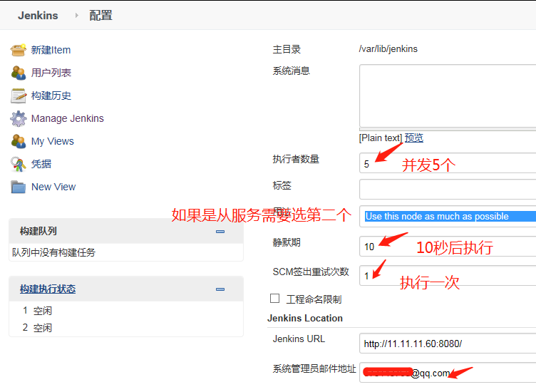Focus the 静默期 input field

[448, 246]
